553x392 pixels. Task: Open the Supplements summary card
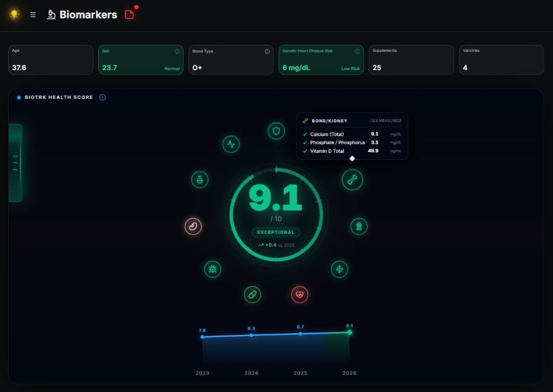coord(411,59)
